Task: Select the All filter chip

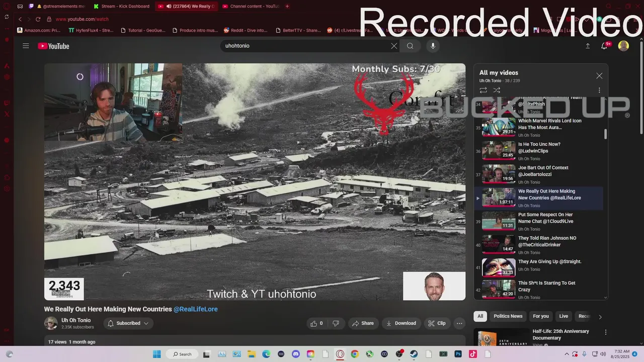Action: tap(480, 316)
